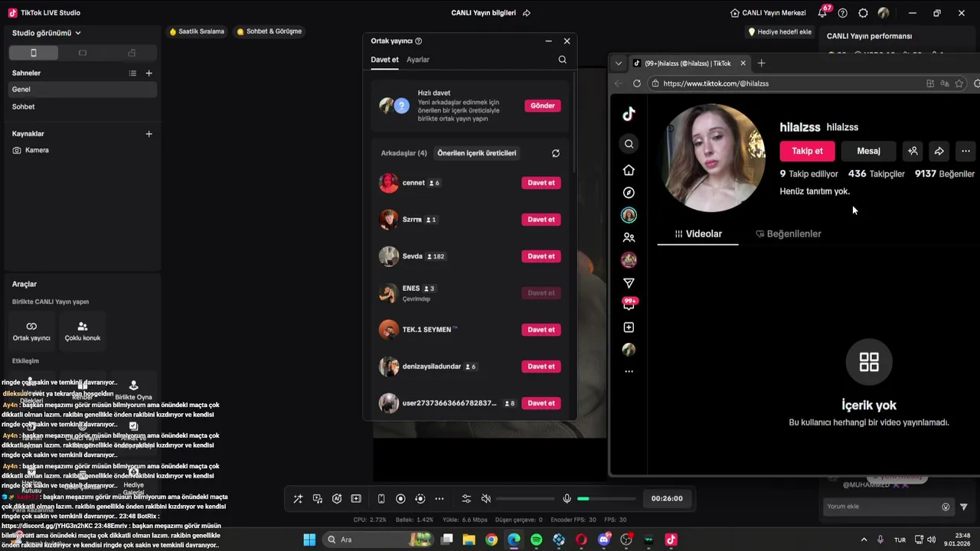980x551 pixels.
Task: Send quick invite with Gönder button
Action: point(543,106)
